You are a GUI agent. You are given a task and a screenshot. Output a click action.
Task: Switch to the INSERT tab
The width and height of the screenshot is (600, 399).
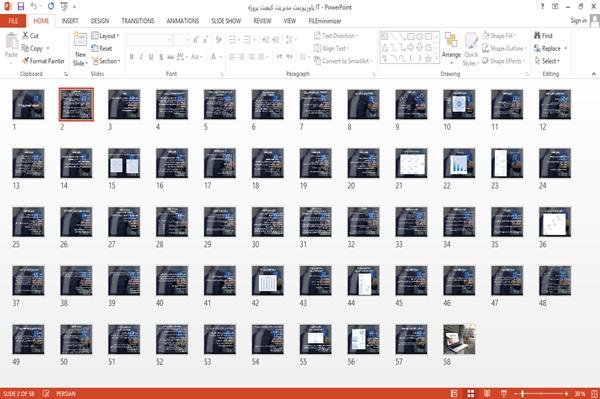click(x=70, y=21)
